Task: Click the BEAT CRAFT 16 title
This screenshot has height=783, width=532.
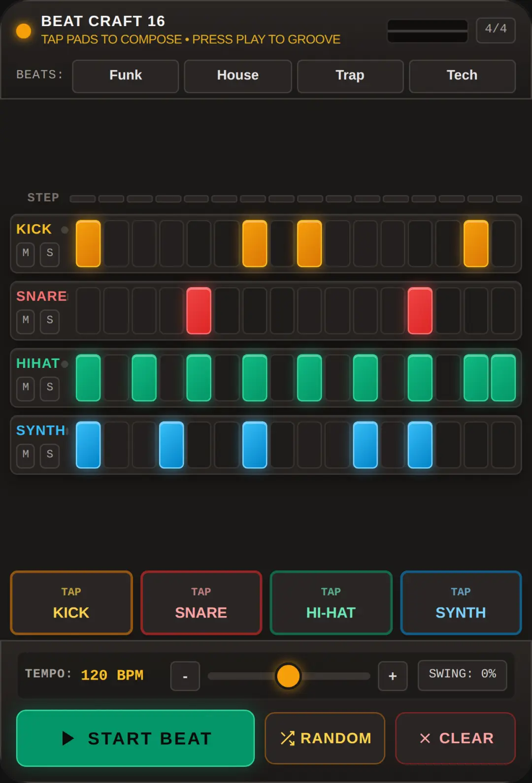Action: tap(103, 21)
